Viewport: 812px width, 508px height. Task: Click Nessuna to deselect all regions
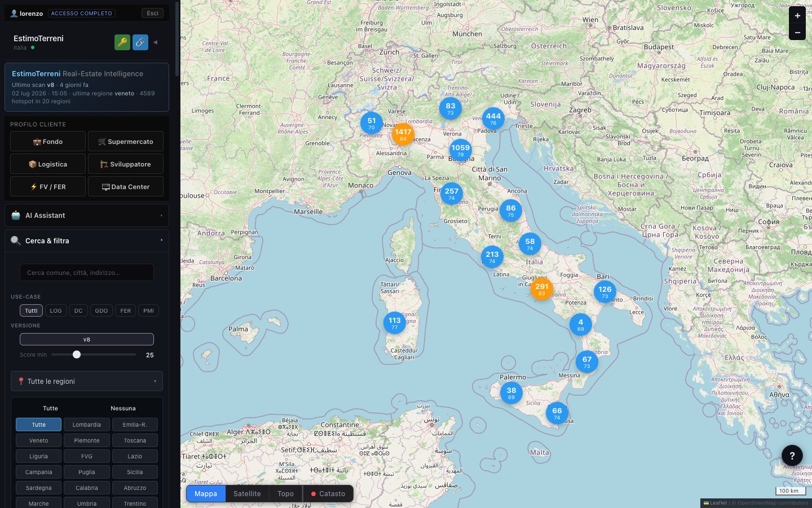[123, 408]
